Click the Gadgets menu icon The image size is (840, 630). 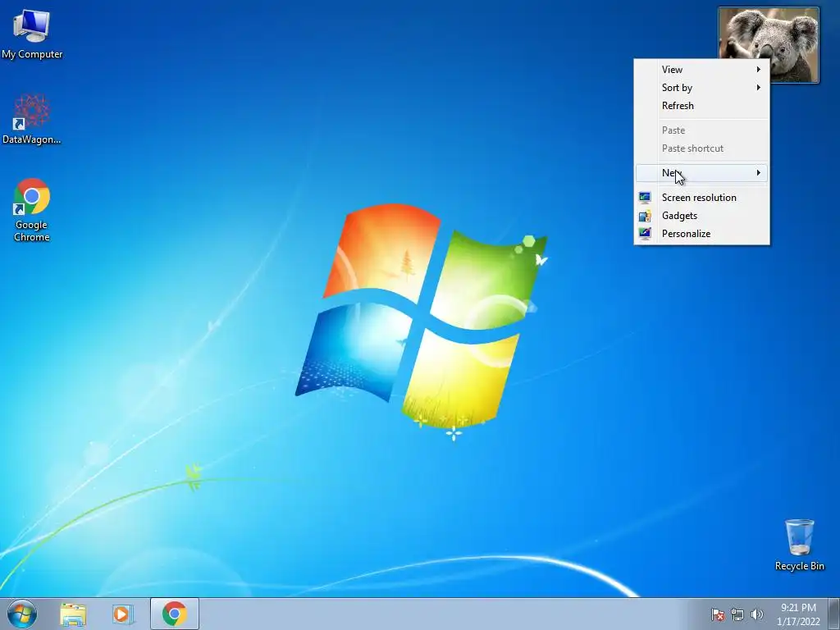point(645,216)
